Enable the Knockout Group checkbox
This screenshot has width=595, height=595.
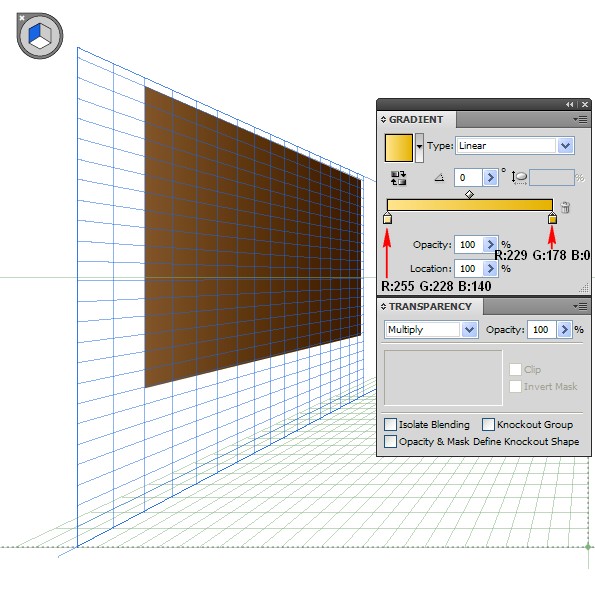tap(488, 424)
